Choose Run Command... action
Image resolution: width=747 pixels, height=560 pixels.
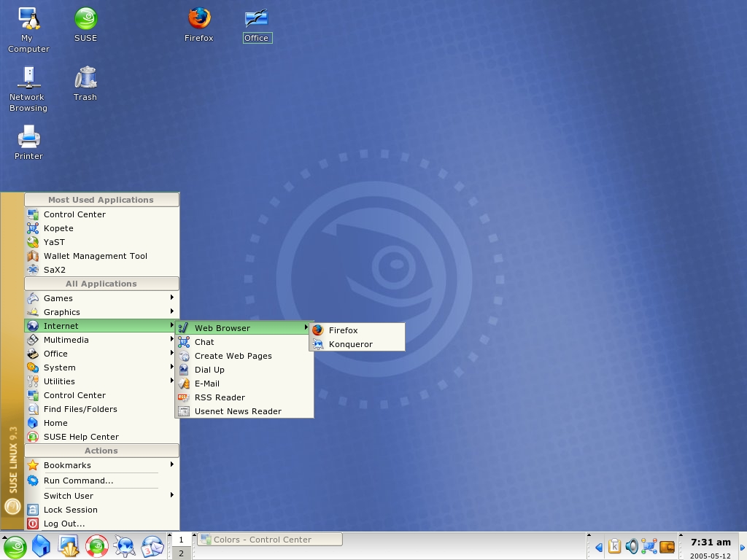click(101, 481)
